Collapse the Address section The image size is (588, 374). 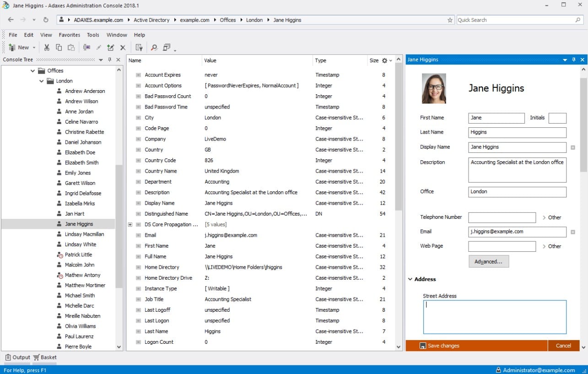point(410,279)
